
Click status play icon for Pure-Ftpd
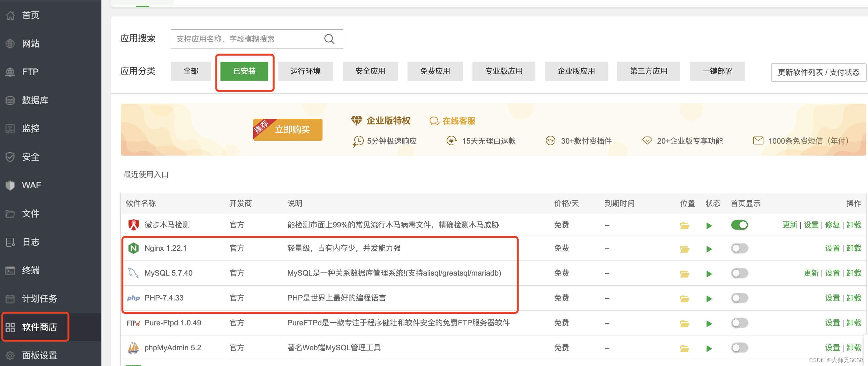[709, 323]
